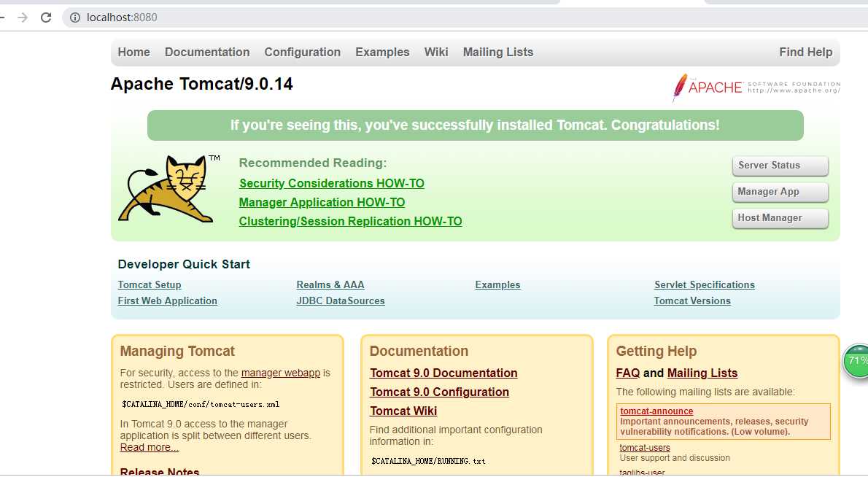The height and width of the screenshot is (477, 868).
Task: Open the Documentation nav item
Action: coord(207,52)
